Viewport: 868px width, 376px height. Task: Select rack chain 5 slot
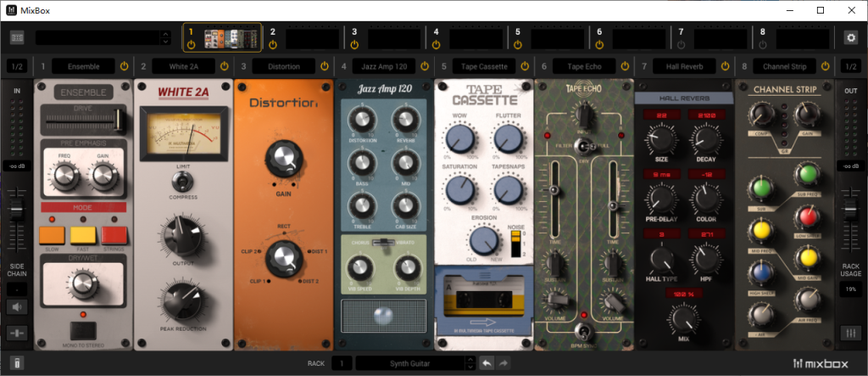coord(558,39)
